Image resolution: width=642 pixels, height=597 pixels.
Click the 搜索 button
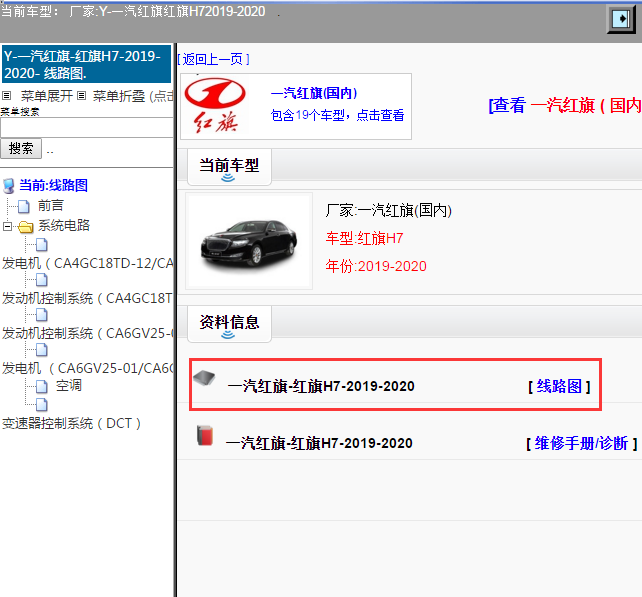[21, 149]
